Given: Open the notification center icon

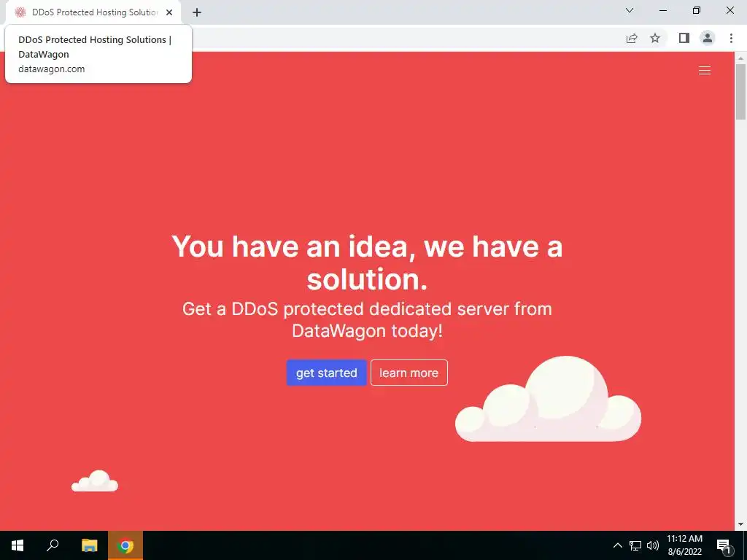Looking at the screenshot, I should tap(724, 545).
